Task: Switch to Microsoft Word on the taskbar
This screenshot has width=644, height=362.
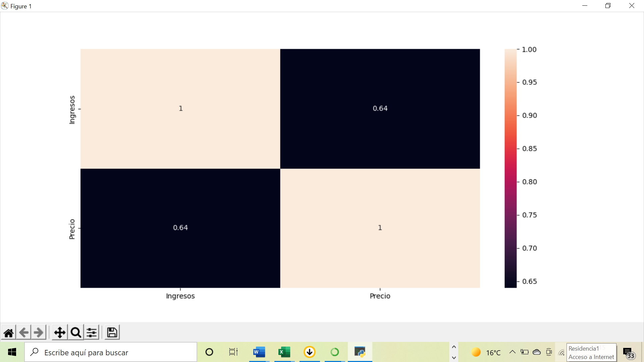Action: click(x=259, y=352)
